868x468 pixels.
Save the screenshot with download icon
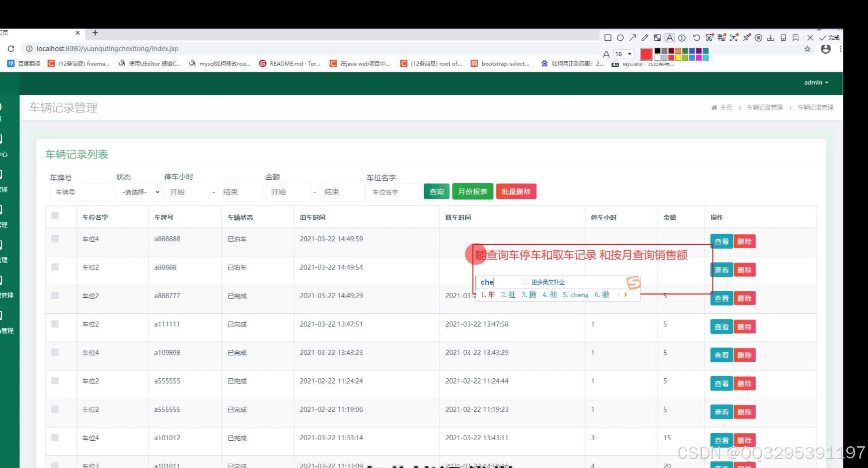771,38
